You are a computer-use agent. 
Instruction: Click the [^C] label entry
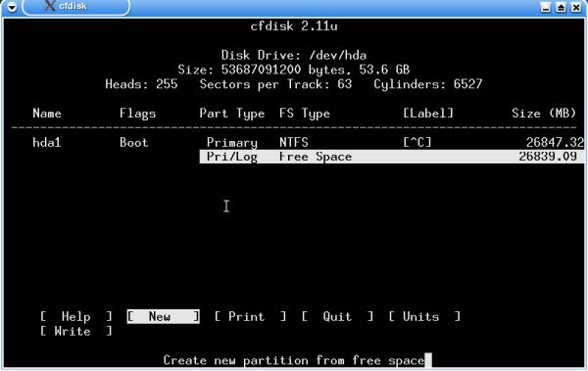tap(417, 142)
